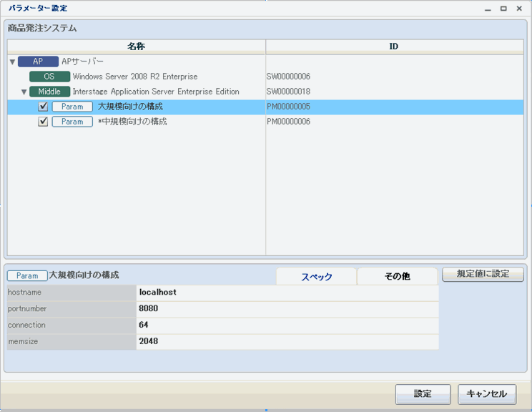The image size is (532, 412).
Task: Click the Middle badge icon for Interstage
Action: pos(49,92)
